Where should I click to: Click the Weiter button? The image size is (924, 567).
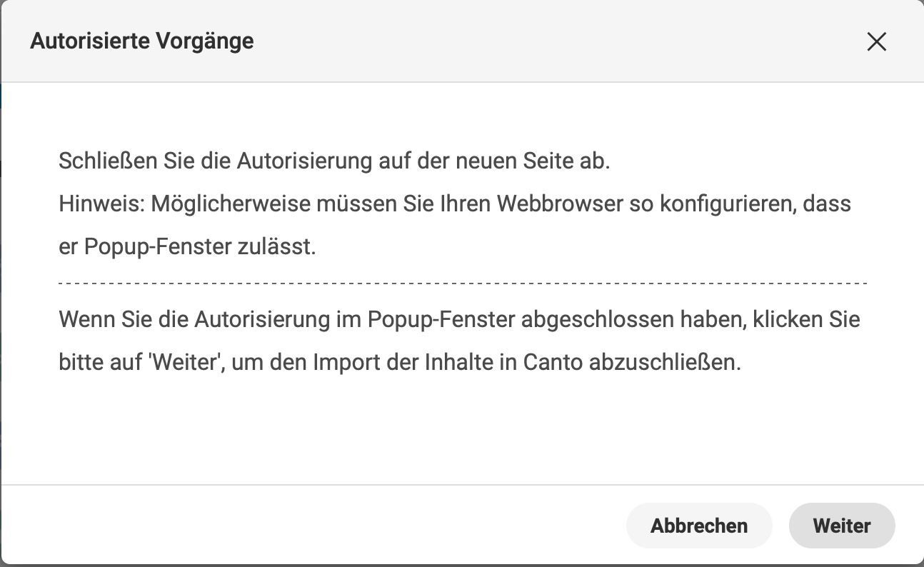coord(842,526)
